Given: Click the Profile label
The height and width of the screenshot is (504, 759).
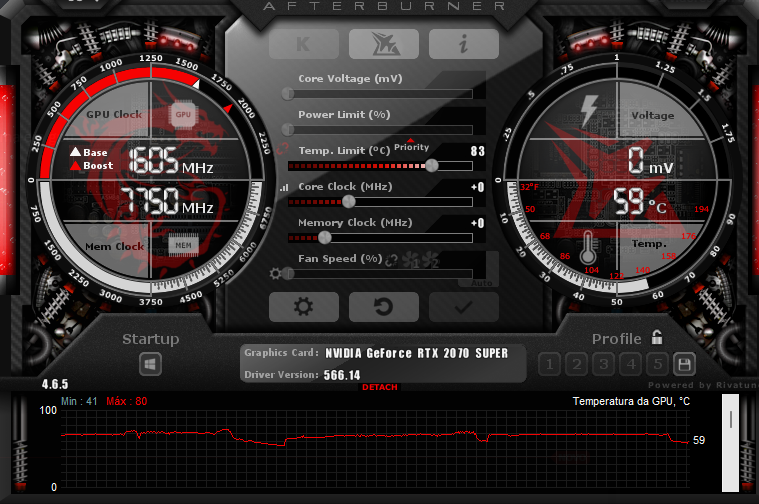Looking at the screenshot, I should (617, 339).
